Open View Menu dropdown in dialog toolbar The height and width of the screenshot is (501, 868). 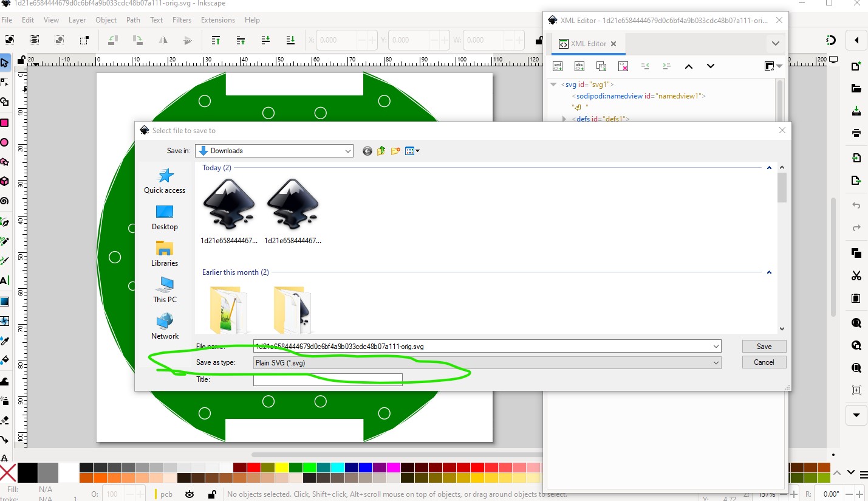tap(412, 151)
